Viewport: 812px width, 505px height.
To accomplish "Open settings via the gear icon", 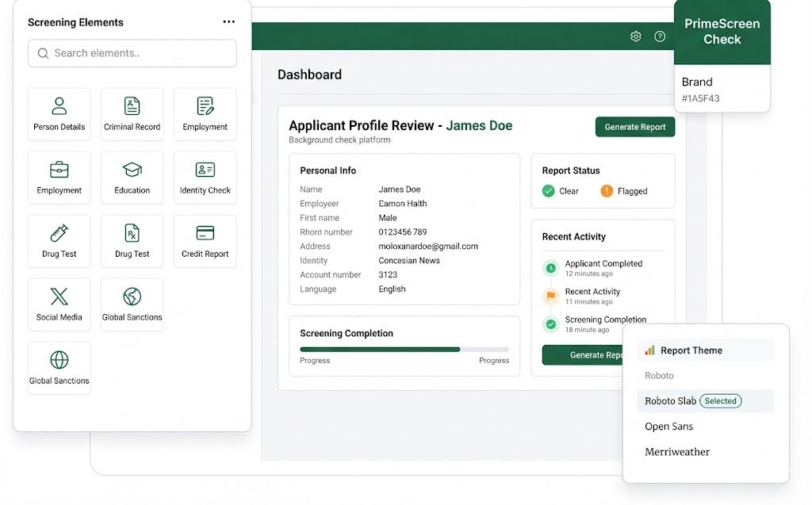I will coord(635,36).
